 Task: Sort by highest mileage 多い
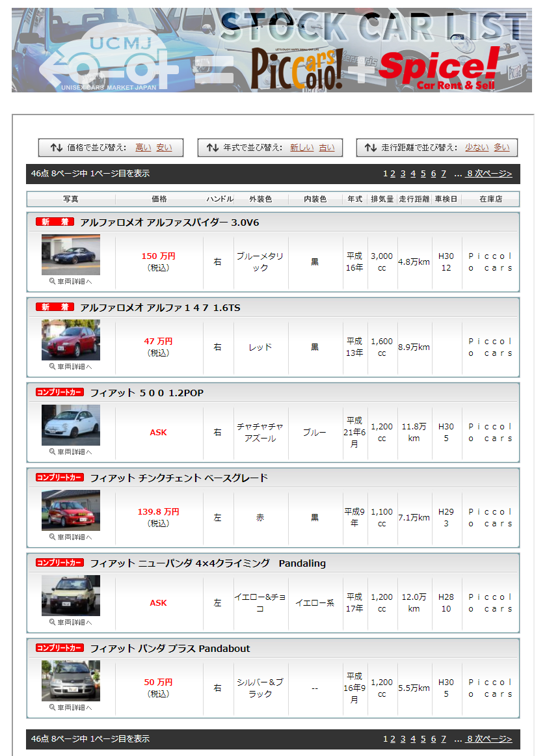click(501, 148)
